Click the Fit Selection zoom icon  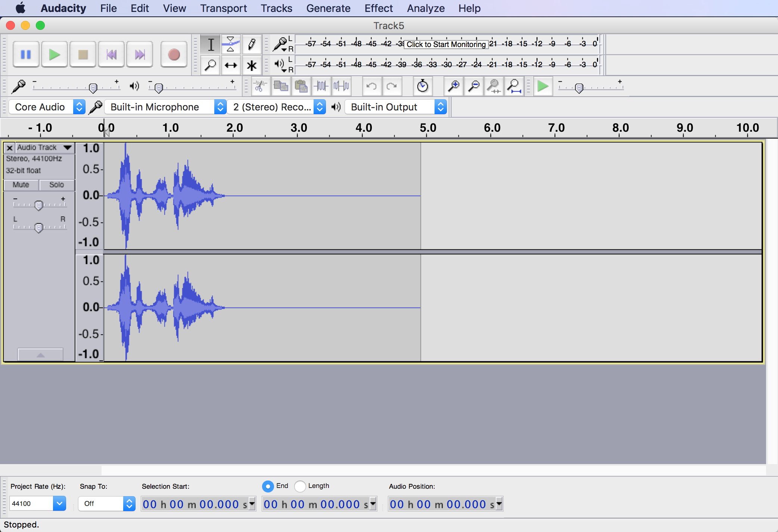point(494,86)
